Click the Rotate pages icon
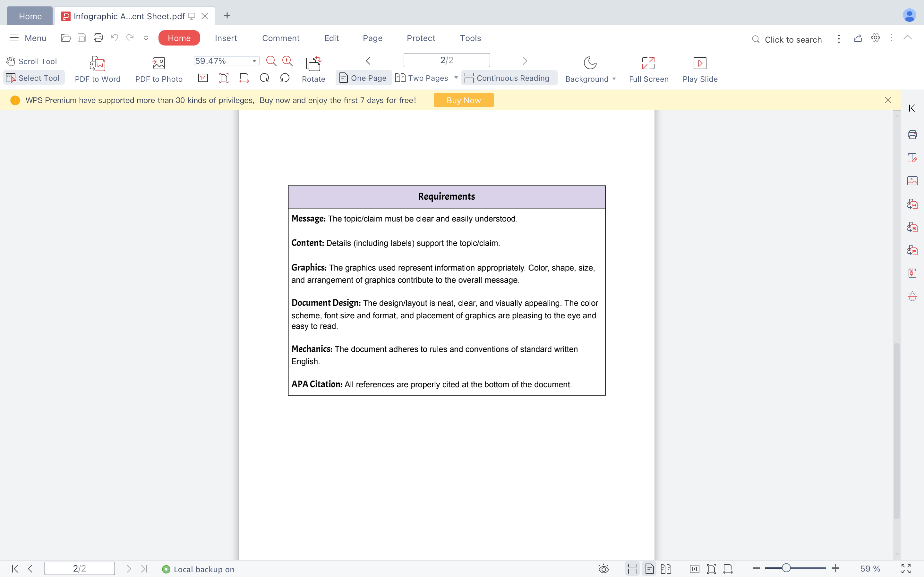The width and height of the screenshot is (924, 577). (x=313, y=69)
